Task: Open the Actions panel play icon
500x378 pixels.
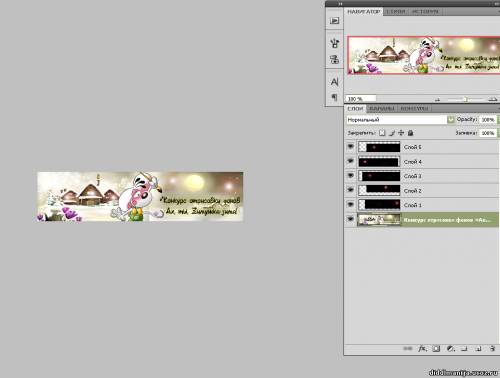Action: [334, 21]
